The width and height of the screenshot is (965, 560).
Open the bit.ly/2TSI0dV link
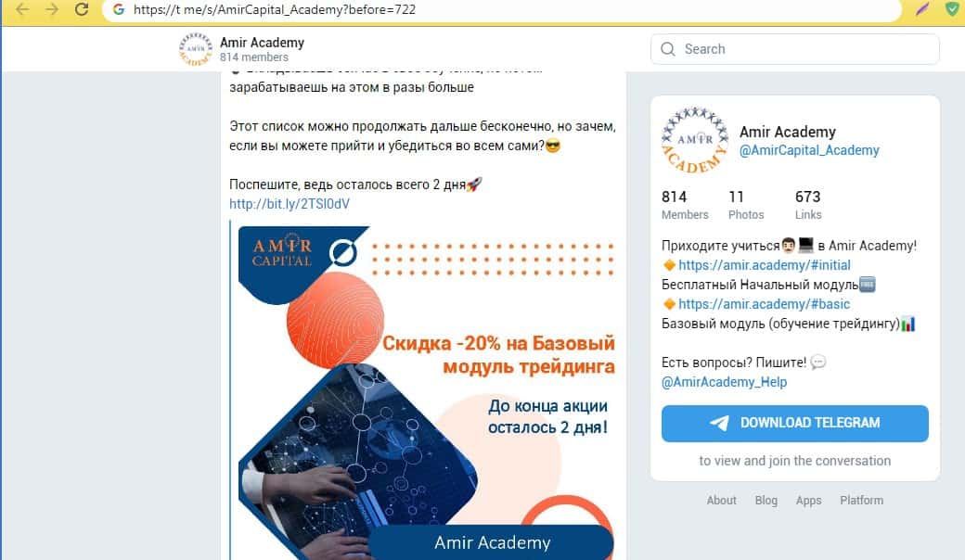pyautogui.click(x=289, y=203)
